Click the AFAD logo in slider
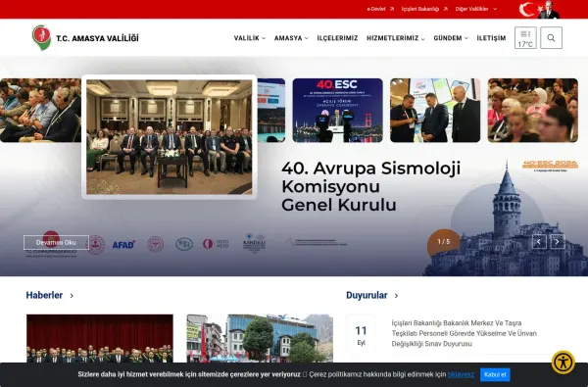588x387 pixels. tap(123, 245)
